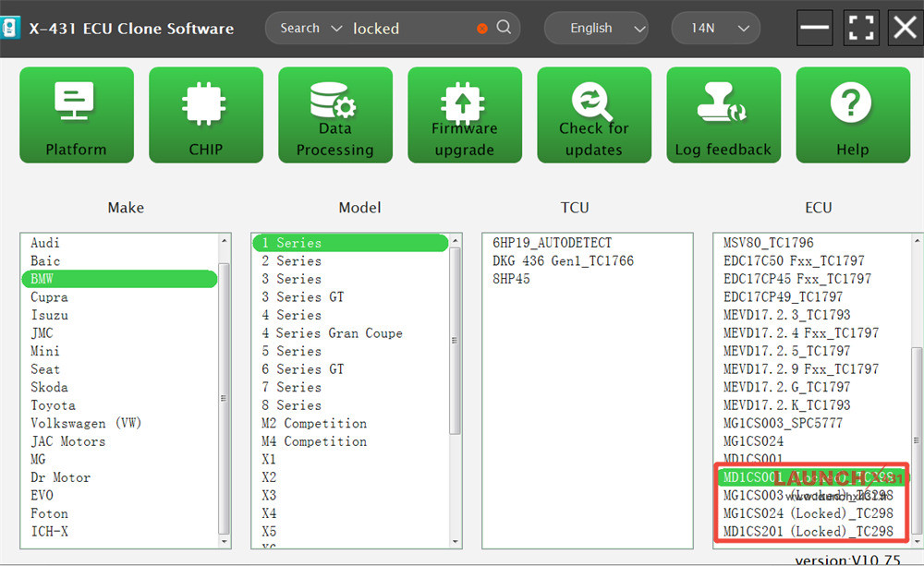Select 6HP19_AUTODETECT in TCU list
This screenshot has height=566, width=924.
tap(553, 243)
